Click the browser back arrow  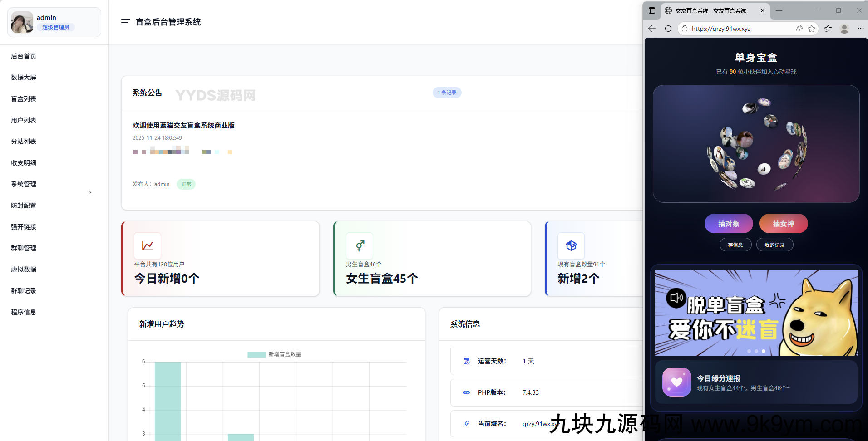point(652,29)
